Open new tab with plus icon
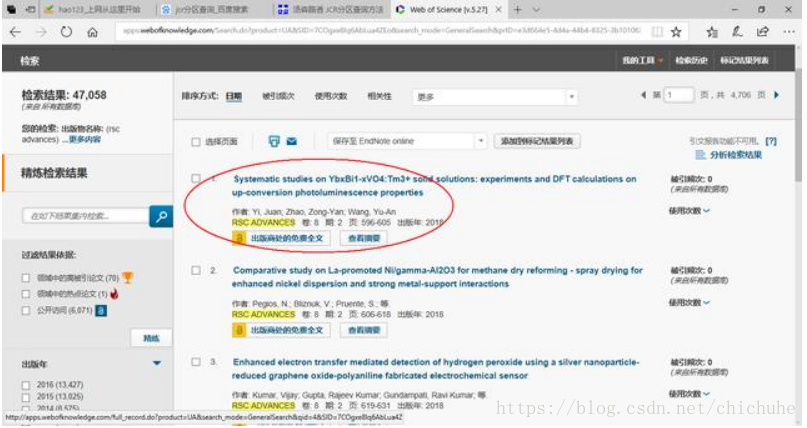The image size is (807, 428). (x=518, y=10)
